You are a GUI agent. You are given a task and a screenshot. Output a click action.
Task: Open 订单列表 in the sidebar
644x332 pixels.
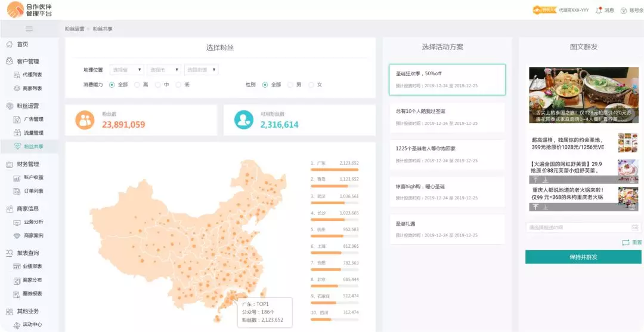[29, 191]
